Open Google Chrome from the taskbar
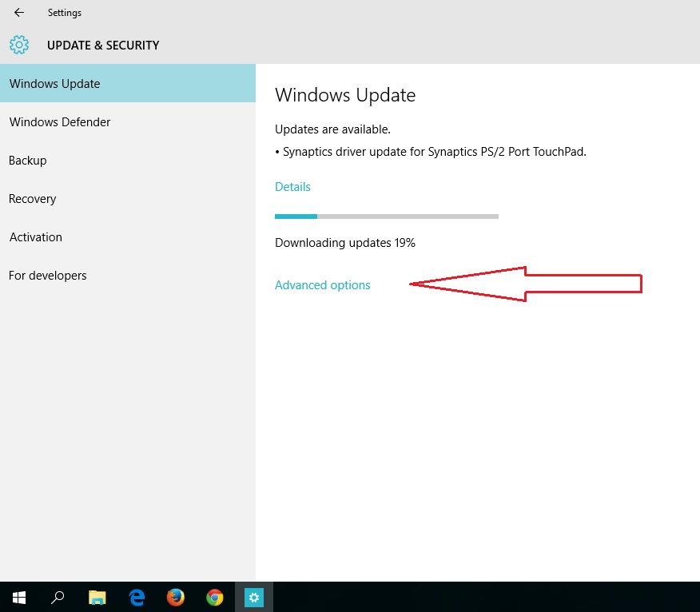700x612 pixels. (214, 597)
